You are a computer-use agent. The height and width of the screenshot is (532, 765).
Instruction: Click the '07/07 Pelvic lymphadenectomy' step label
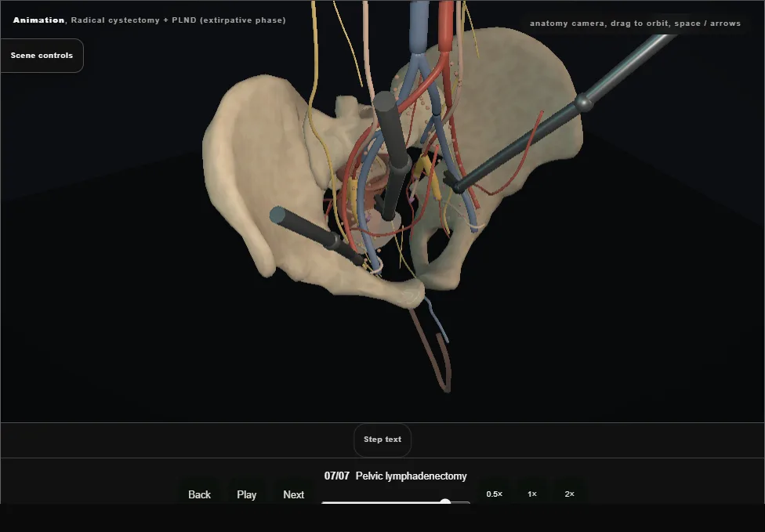pyautogui.click(x=395, y=476)
